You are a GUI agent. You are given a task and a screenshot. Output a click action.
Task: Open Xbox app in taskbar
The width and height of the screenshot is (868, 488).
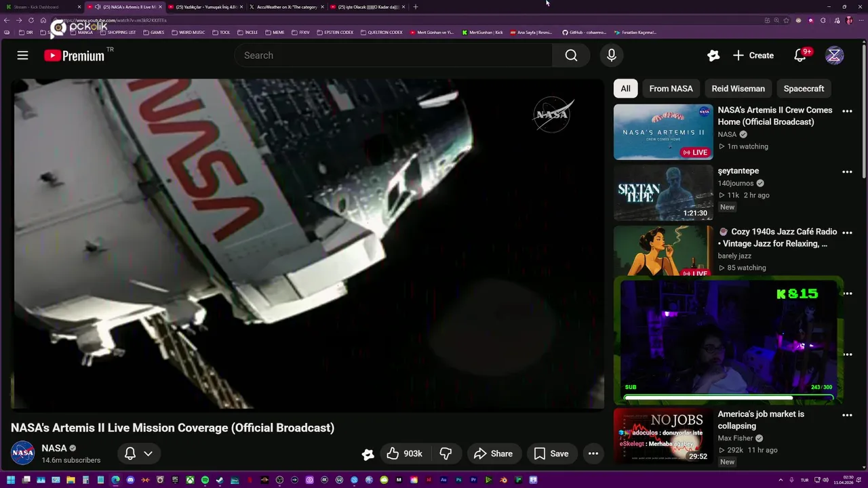190,480
